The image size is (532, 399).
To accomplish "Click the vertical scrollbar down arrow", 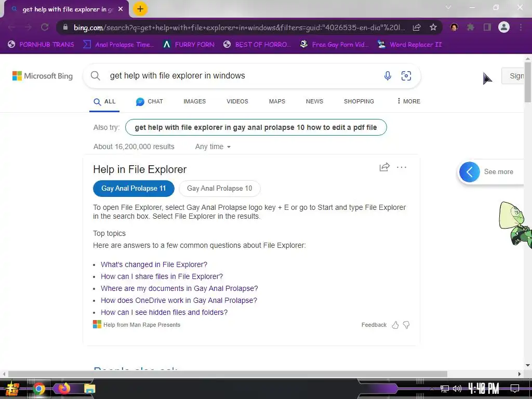I will click(528, 365).
